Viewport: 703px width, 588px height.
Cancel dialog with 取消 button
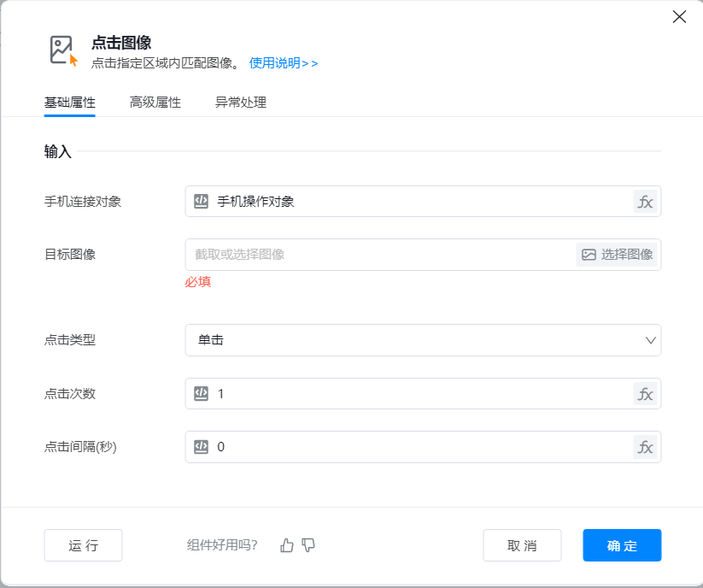point(522,545)
